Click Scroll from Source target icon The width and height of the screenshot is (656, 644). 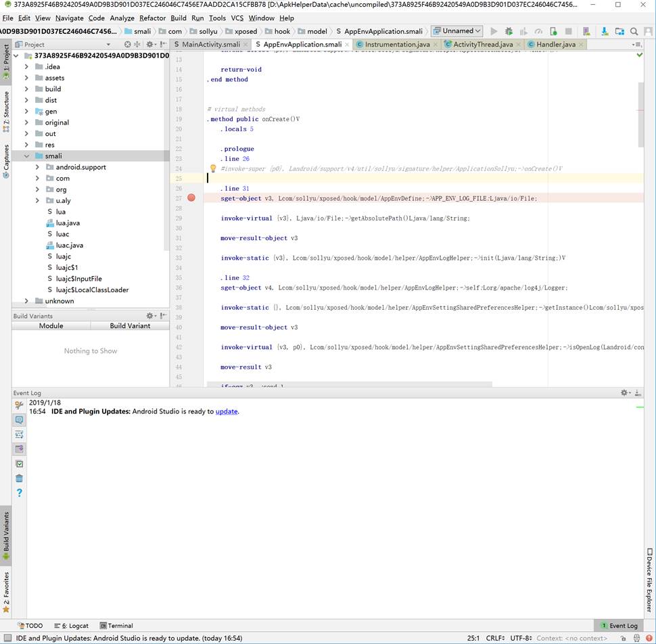click(128, 45)
